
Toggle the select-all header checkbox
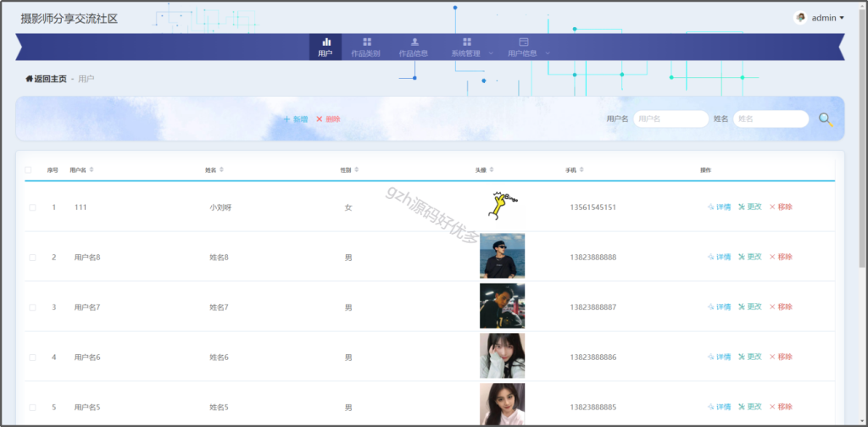click(x=28, y=169)
